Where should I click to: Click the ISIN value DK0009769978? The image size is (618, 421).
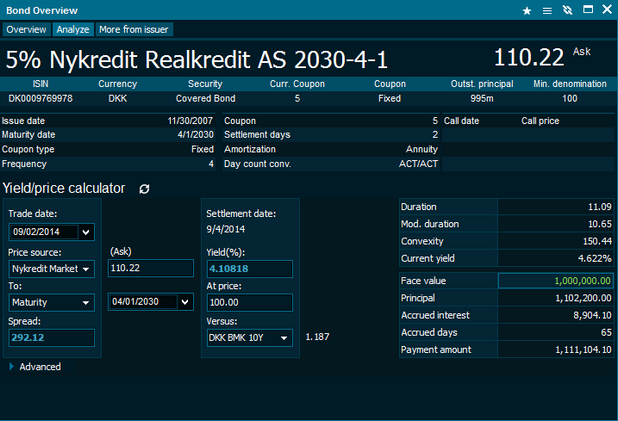pyautogui.click(x=41, y=99)
